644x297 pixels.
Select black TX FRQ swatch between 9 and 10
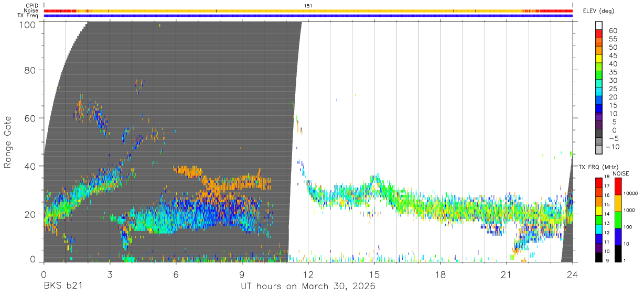click(x=598, y=257)
